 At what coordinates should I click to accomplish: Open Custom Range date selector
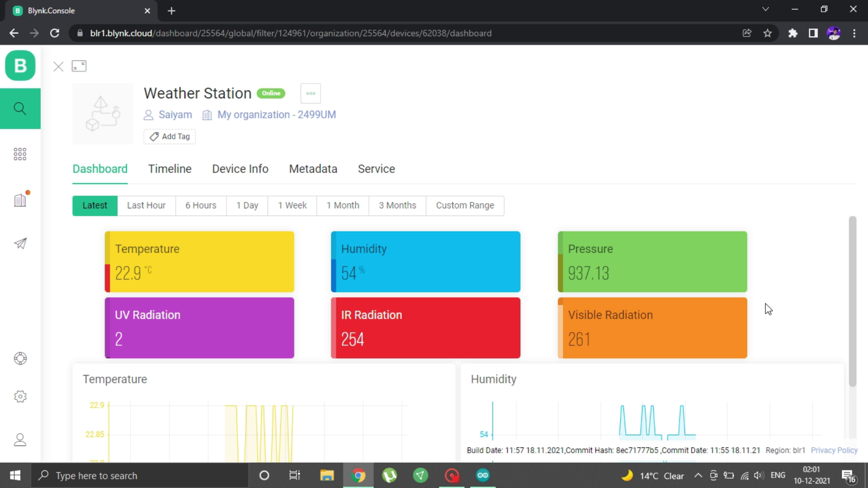coord(465,205)
